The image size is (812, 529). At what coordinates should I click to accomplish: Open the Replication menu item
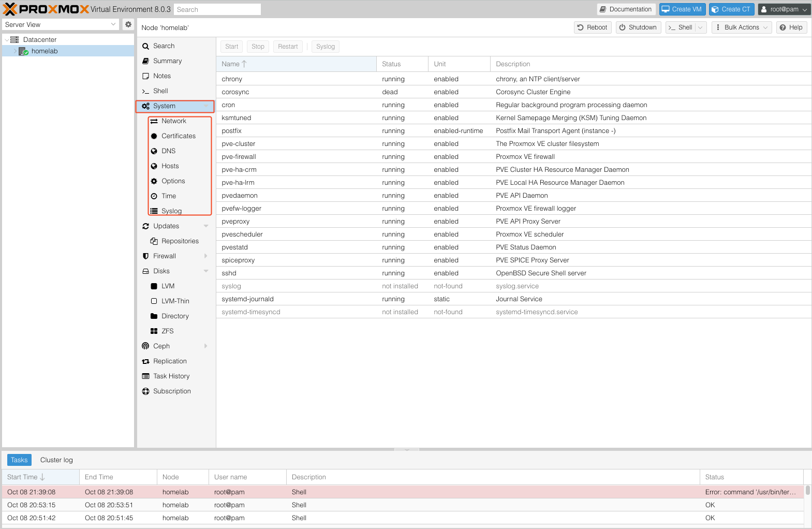click(175, 361)
